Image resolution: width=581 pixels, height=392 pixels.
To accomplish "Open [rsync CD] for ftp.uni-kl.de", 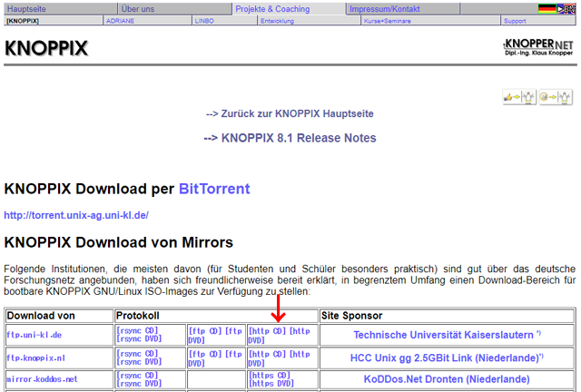I will point(137,330).
